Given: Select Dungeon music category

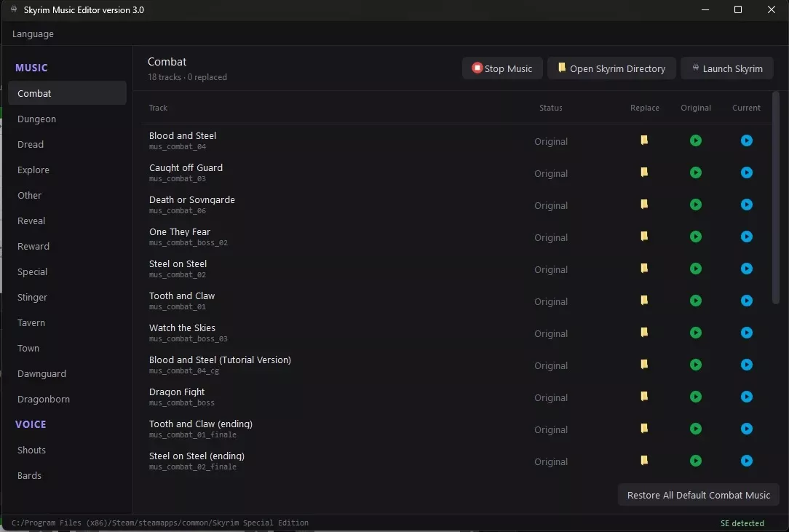Looking at the screenshot, I should (x=67, y=119).
